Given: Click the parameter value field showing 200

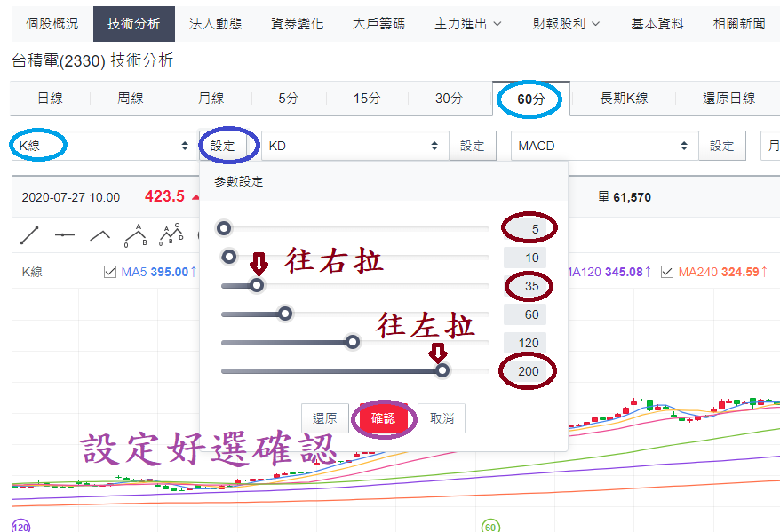Looking at the screenshot, I should click(x=525, y=371).
